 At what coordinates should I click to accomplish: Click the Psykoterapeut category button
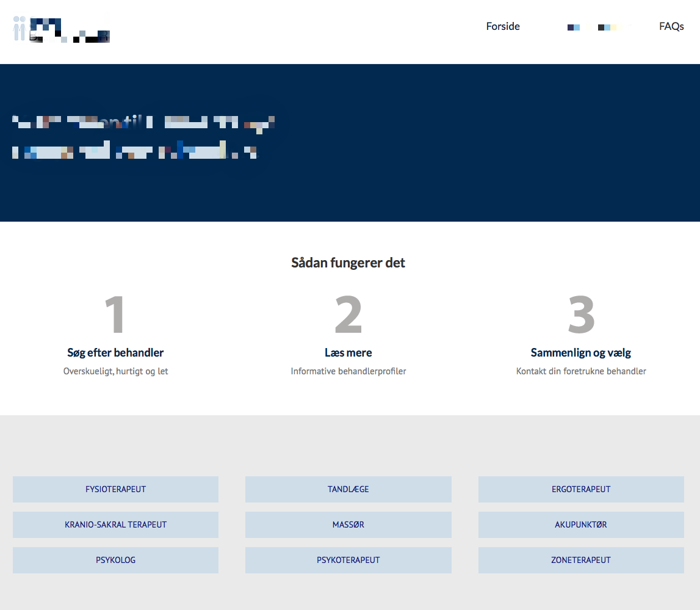tap(348, 560)
